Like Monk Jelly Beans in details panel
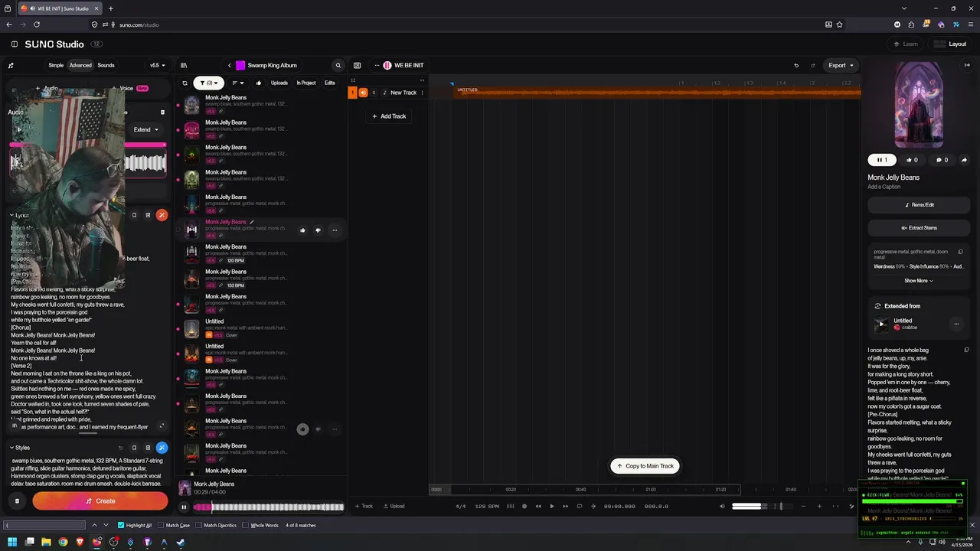 912,160
